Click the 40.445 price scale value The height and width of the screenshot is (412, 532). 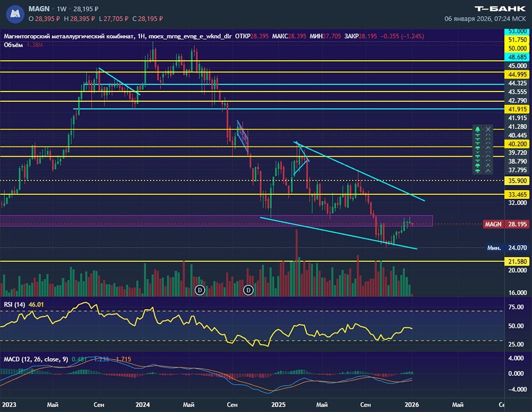[x=518, y=135]
